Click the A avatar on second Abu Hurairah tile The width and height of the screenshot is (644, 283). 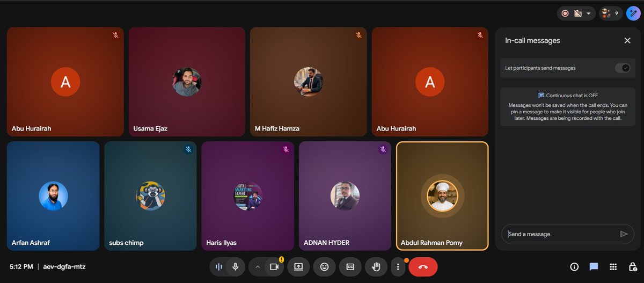point(429,82)
